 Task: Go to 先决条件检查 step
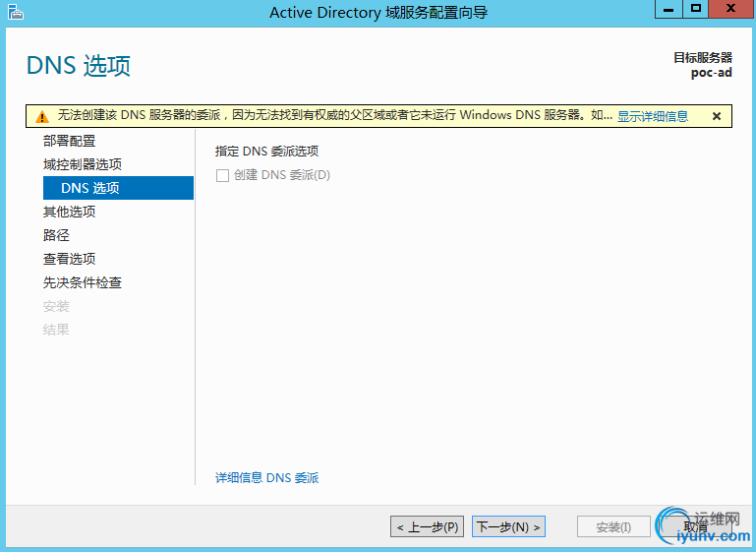[83, 282]
